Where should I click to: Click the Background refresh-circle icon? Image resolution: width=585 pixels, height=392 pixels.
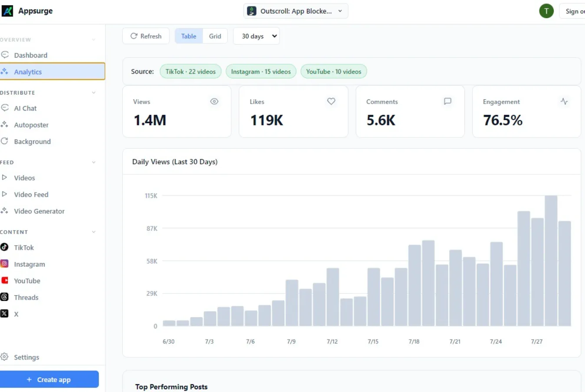click(4, 141)
